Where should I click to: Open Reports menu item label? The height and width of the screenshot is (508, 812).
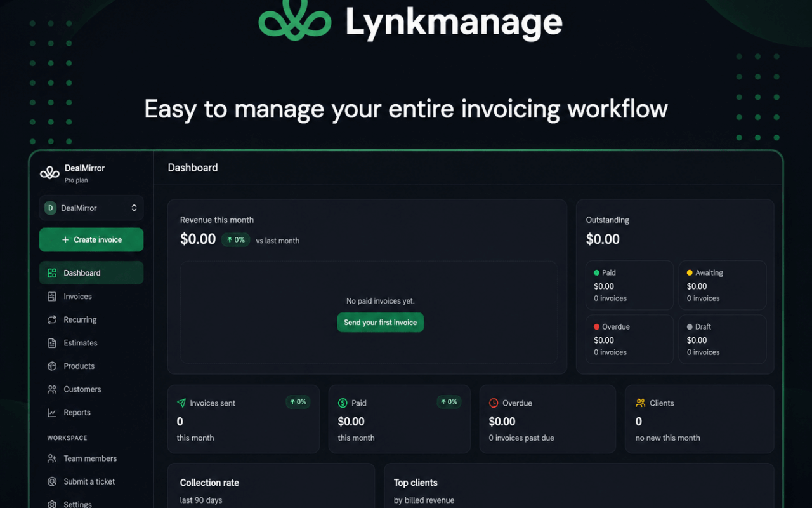pyautogui.click(x=77, y=413)
